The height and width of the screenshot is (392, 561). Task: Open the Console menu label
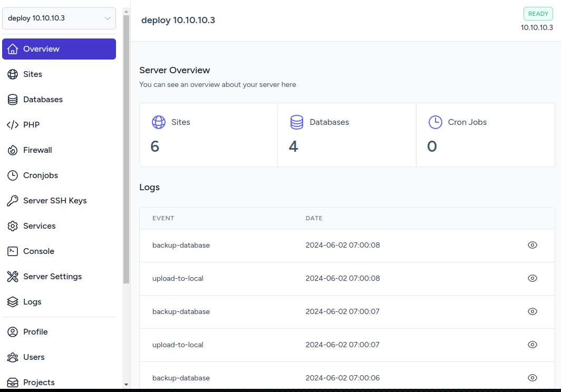point(38,251)
